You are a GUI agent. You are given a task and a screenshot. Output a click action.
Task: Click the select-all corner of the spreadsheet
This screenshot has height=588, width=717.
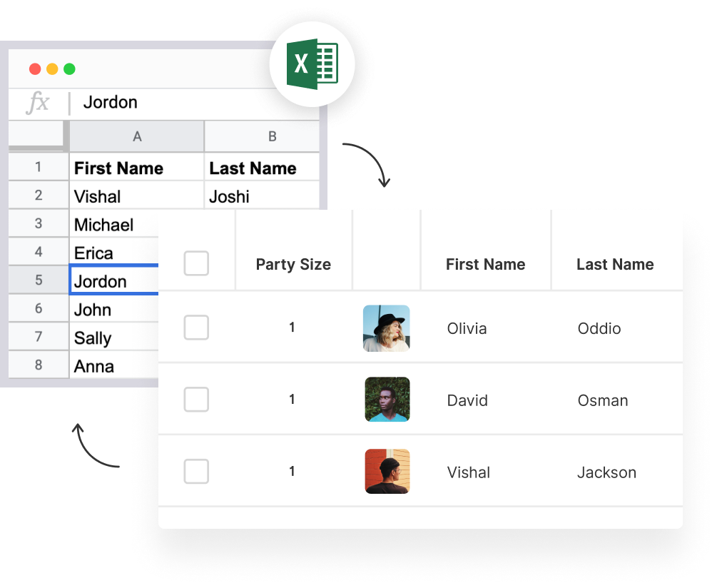[36, 136]
